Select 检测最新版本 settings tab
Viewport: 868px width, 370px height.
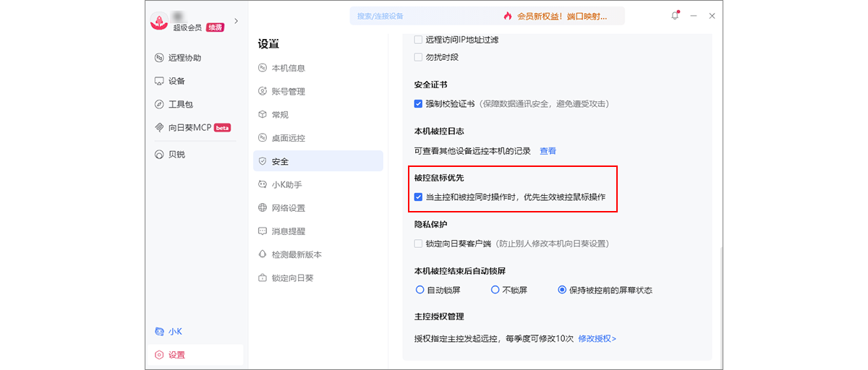coord(318,254)
